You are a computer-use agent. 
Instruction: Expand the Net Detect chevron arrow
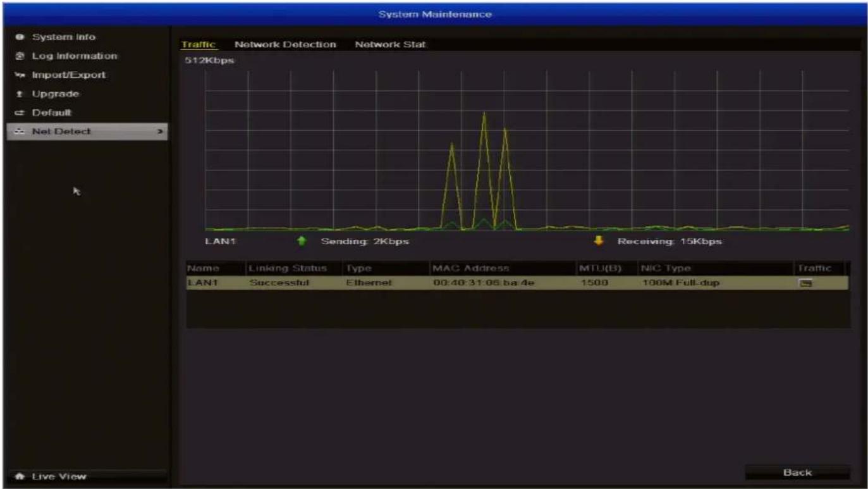click(161, 132)
